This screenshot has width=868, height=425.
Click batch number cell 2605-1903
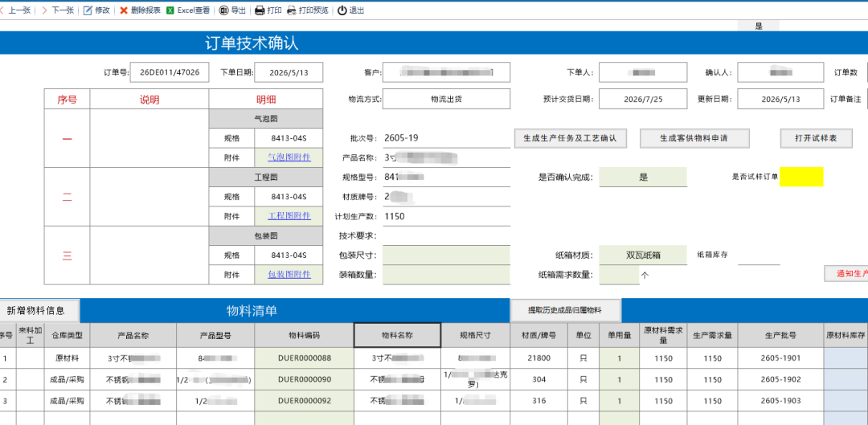point(780,401)
